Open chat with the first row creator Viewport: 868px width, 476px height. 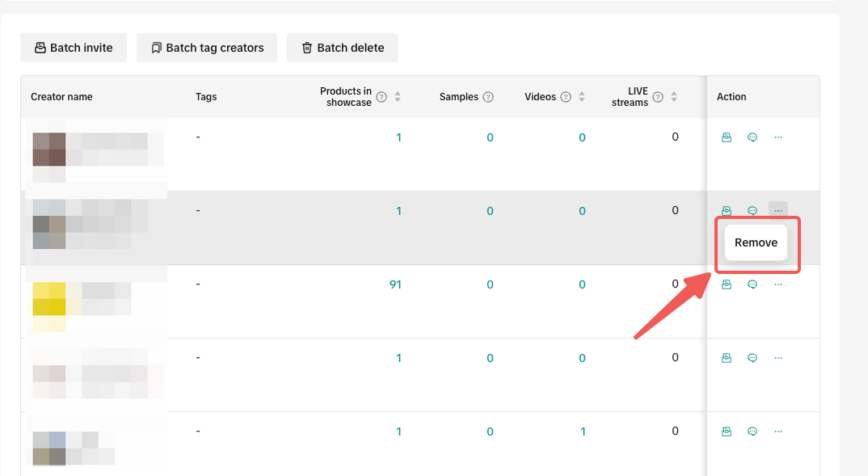(752, 137)
